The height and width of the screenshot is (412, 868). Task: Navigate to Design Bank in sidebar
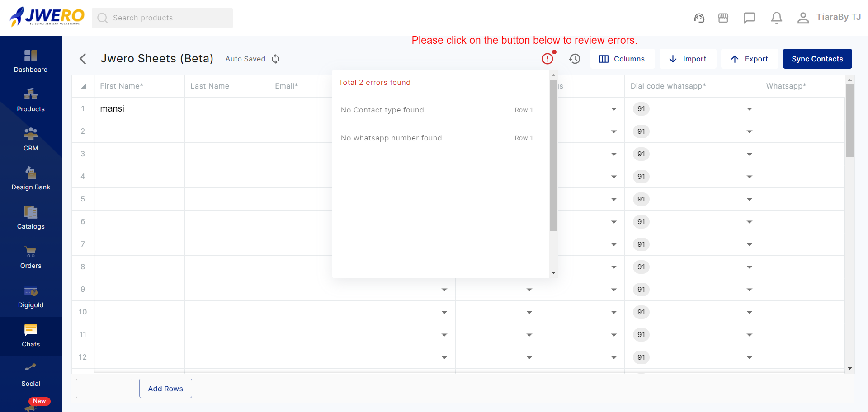click(x=31, y=178)
